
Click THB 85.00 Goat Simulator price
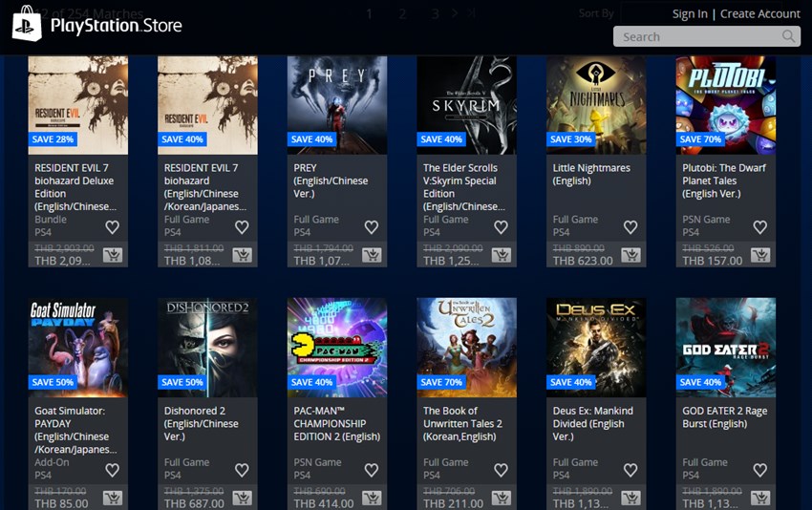[x=61, y=503]
